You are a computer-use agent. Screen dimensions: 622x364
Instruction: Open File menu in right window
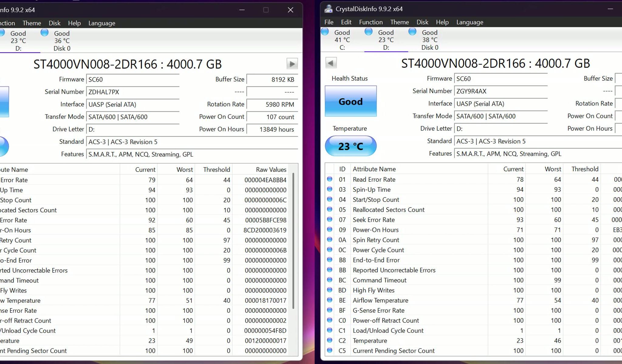coord(329,22)
